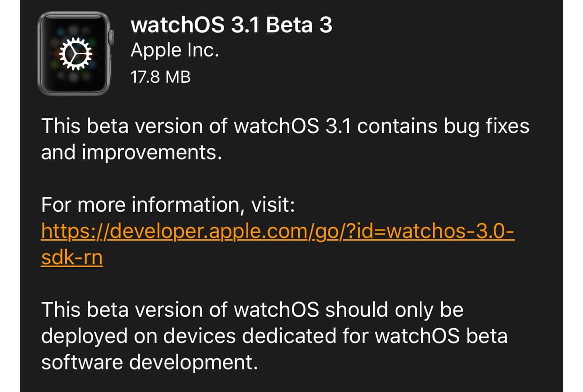Click the 'contains bug fixes' description line
This screenshot has height=392, width=583.
(x=443, y=127)
